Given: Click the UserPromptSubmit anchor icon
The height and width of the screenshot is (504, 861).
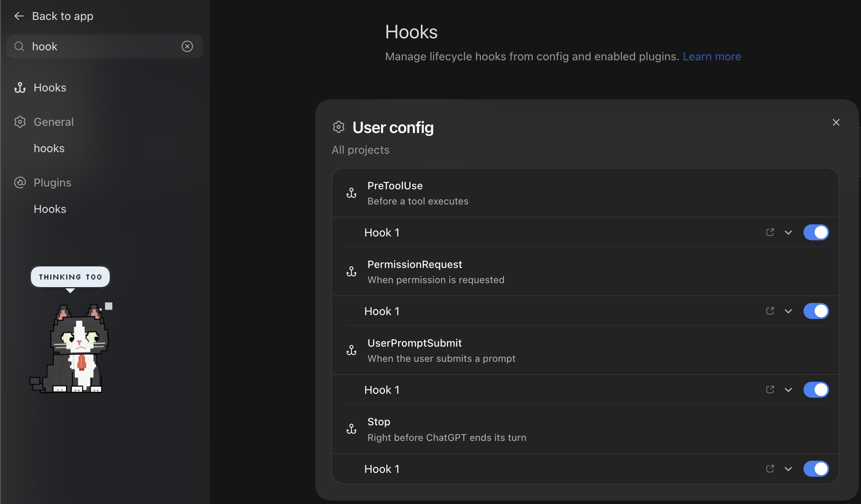Looking at the screenshot, I should [351, 351].
